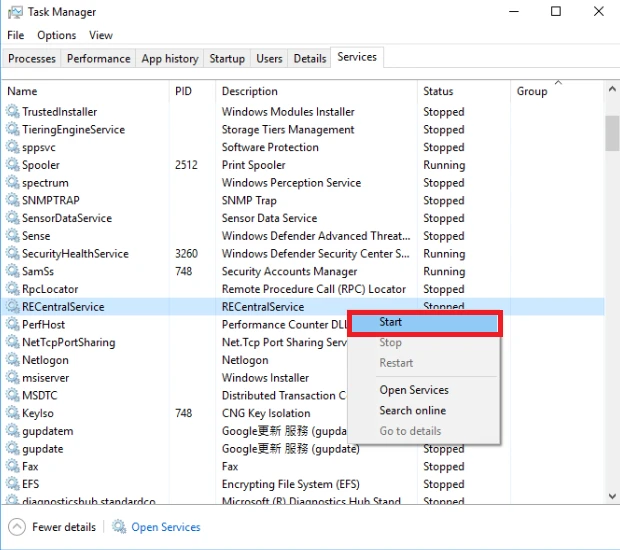The image size is (620, 550).
Task: Click the gear icon beside sppsvc
Action: point(13,147)
